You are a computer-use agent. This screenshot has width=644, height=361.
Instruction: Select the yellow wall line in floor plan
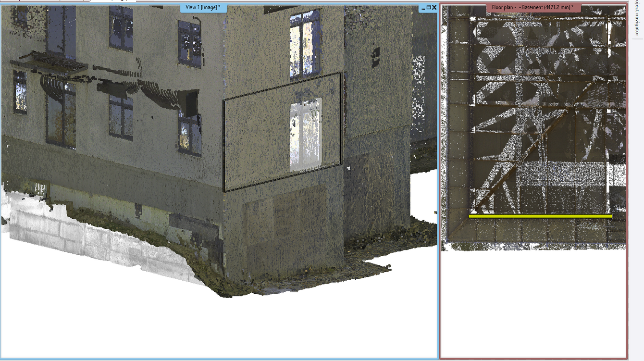540,216
